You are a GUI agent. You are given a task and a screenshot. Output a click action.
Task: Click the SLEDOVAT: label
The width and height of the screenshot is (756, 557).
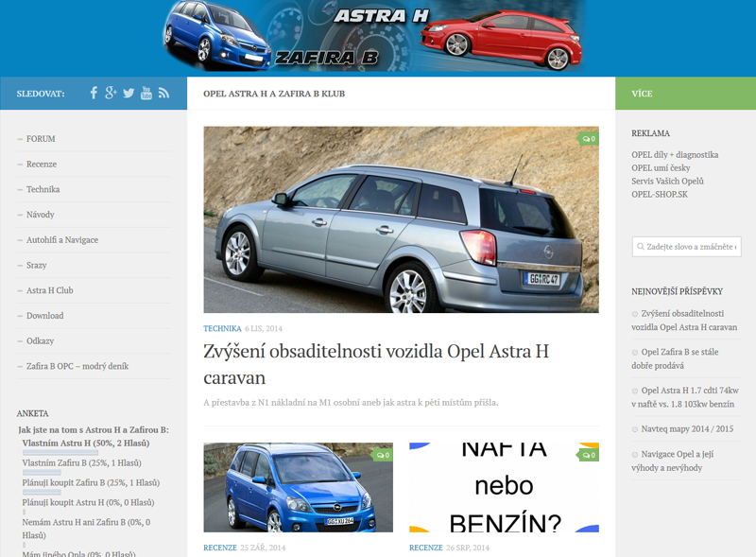pos(41,94)
